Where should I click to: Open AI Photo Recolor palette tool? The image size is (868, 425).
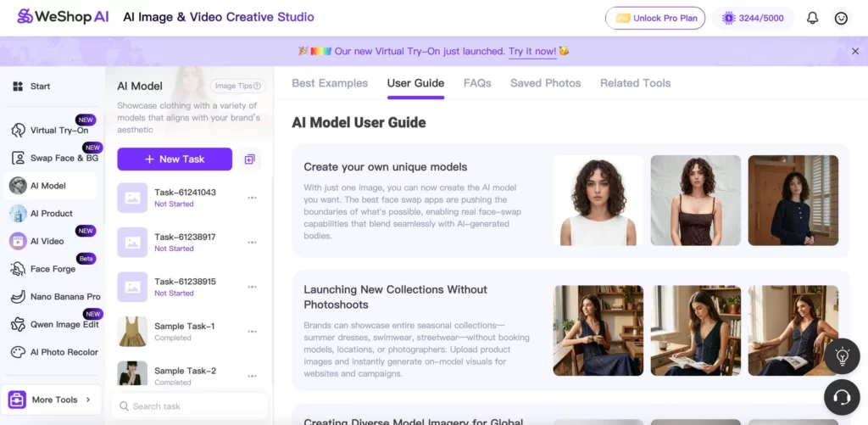pos(54,352)
